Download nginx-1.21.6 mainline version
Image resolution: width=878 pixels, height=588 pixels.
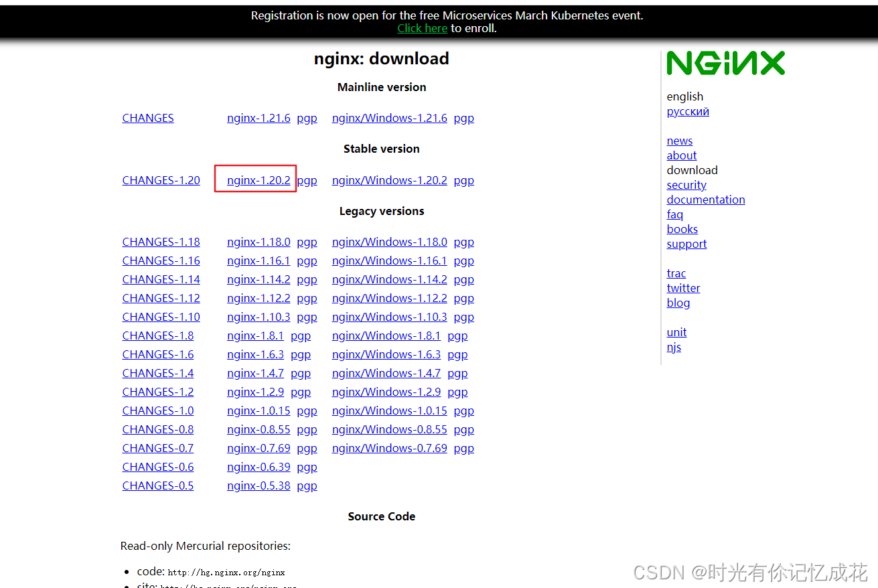pos(259,118)
